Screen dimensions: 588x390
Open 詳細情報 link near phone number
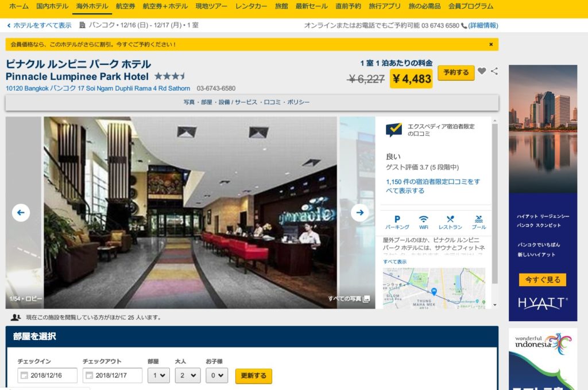[x=483, y=25]
